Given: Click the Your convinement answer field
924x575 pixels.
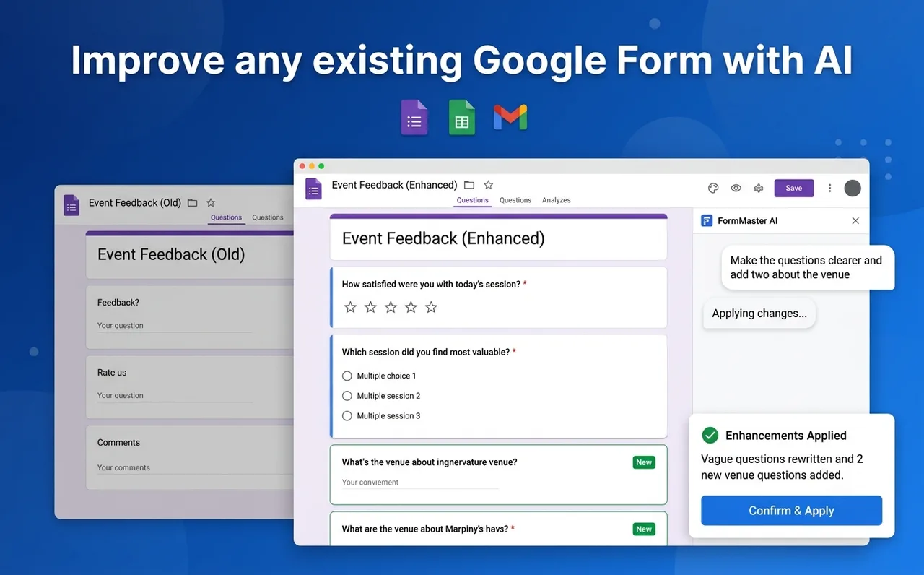Looking at the screenshot, I should click(x=420, y=483).
